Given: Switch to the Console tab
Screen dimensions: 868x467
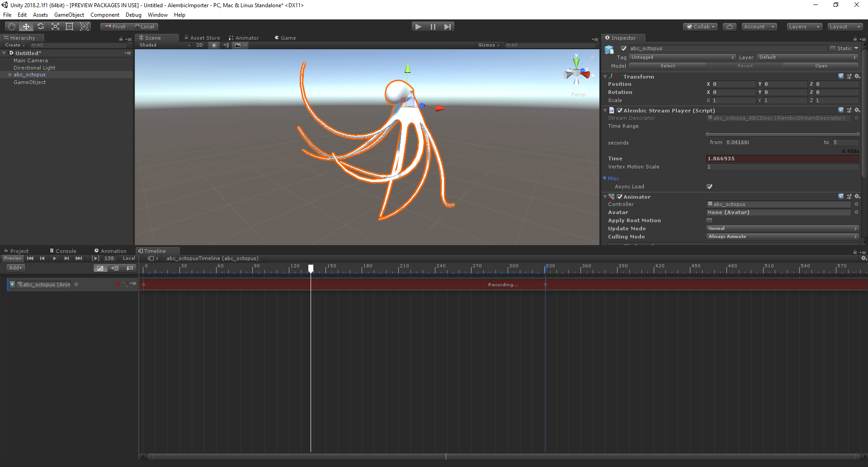Looking at the screenshot, I should (x=63, y=251).
